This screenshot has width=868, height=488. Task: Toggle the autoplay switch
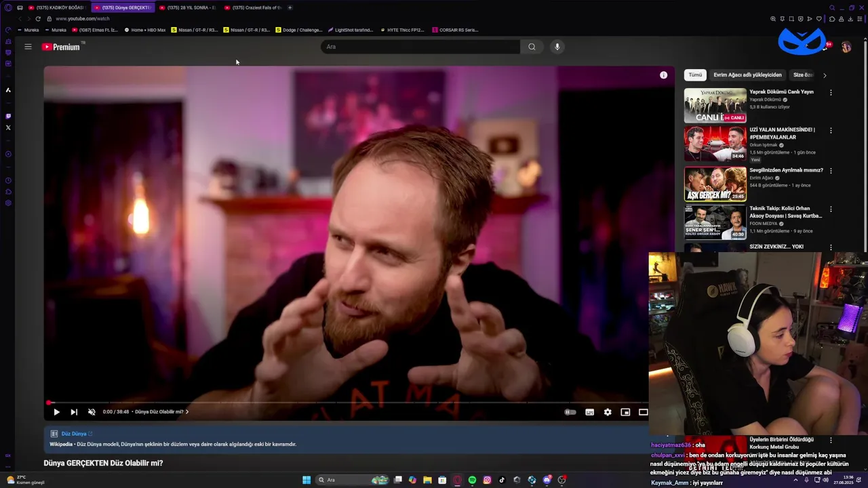pyautogui.click(x=570, y=412)
